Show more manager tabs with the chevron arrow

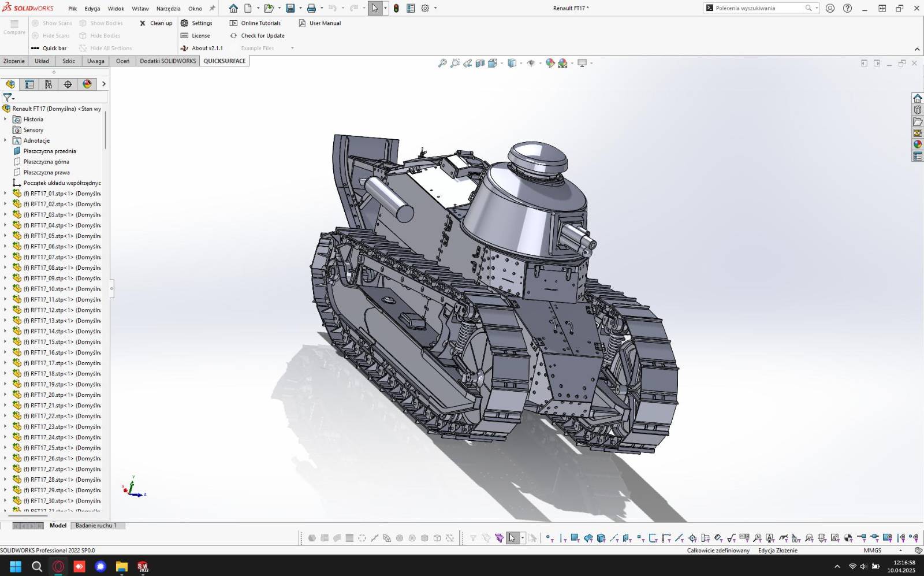tap(104, 84)
